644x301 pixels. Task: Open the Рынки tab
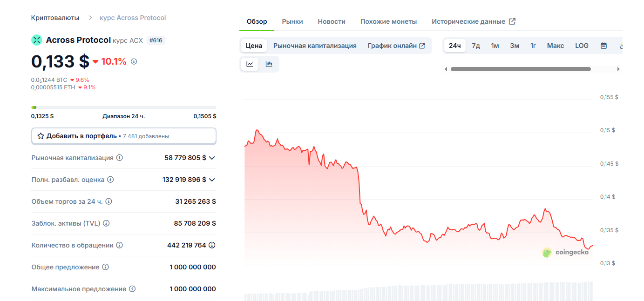[x=291, y=21]
